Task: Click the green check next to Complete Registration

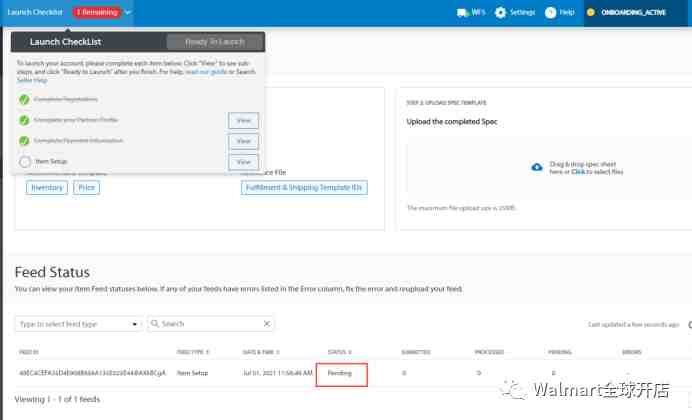Action: [24, 99]
